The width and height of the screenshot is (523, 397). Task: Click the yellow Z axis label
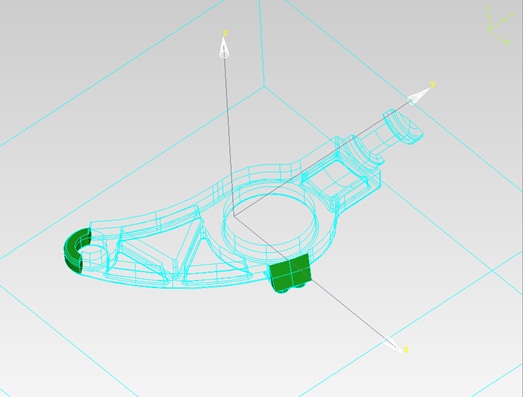point(225,33)
